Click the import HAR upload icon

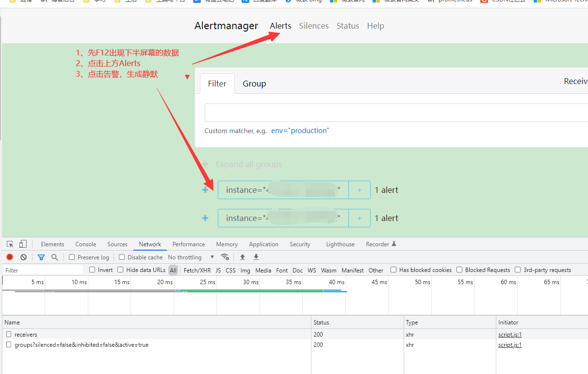pyautogui.click(x=243, y=257)
